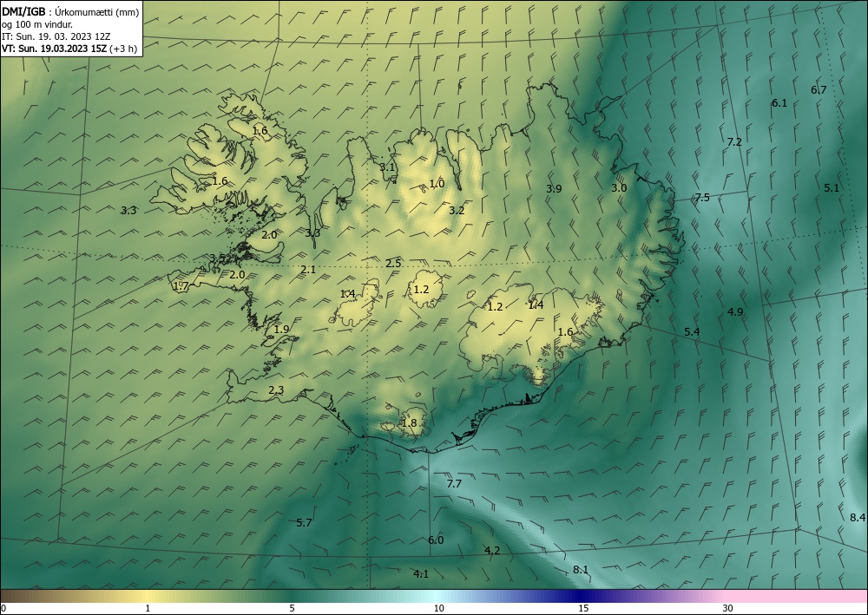This screenshot has height=615, width=868.
Task: Click the 4.9 value east of Iceland
Action: tap(735, 312)
